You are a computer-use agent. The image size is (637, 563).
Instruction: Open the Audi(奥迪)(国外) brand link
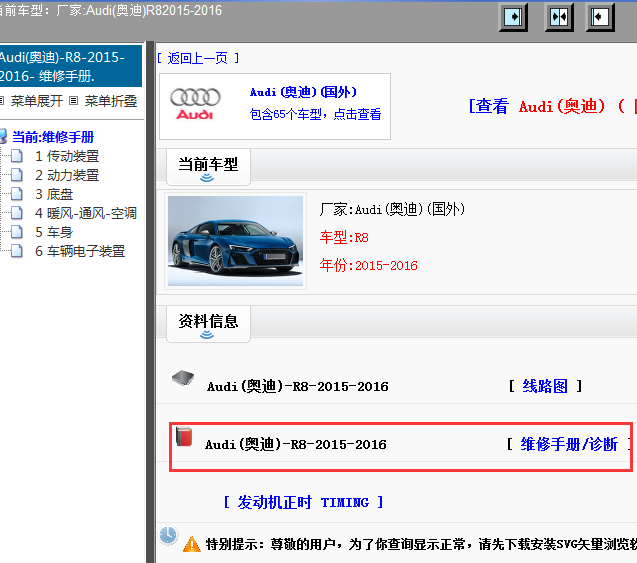pos(303,92)
